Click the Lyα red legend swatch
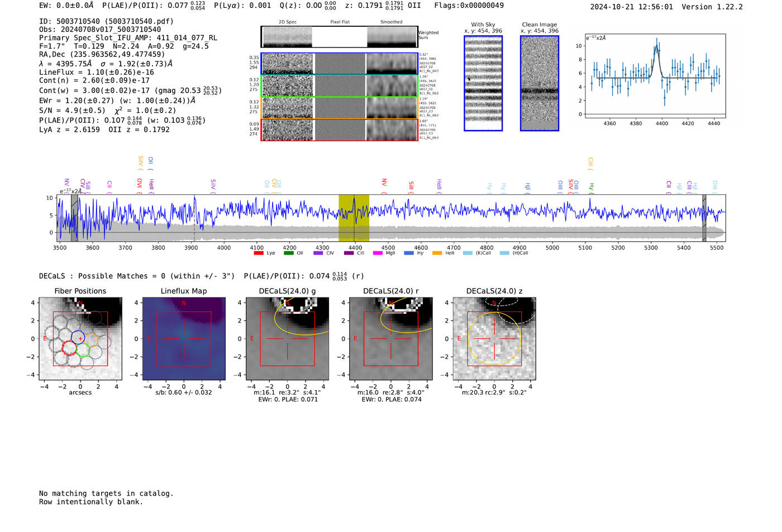The image size is (782, 532). (258, 253)
